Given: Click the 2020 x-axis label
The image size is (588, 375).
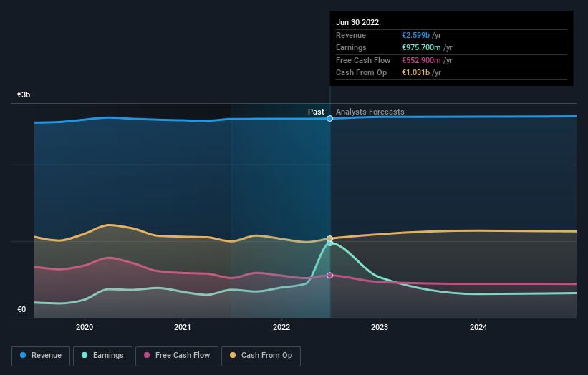Looking at the screenshot, I should coord(85,327).
